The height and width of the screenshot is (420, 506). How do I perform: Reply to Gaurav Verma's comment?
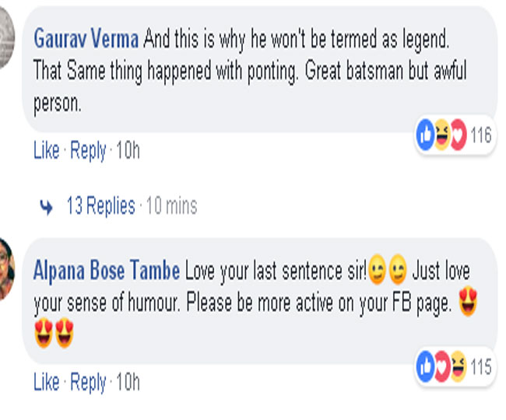click(88, 151)
